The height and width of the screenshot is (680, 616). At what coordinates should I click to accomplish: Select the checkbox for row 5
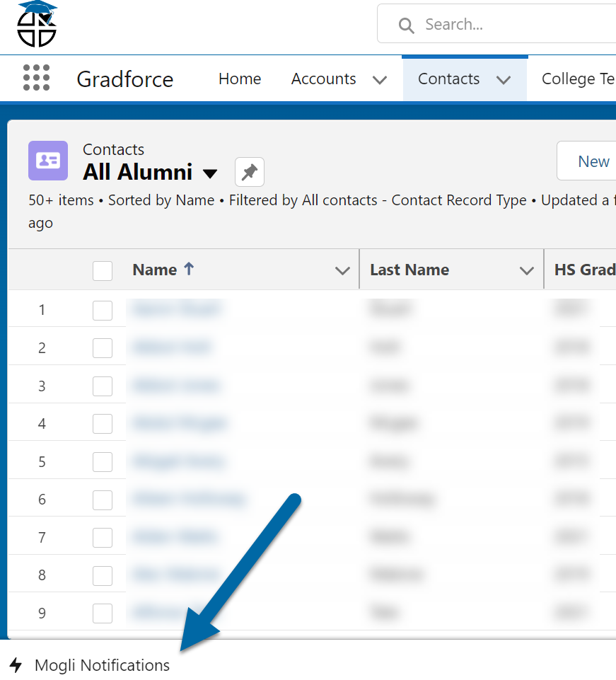click(103, 462)
